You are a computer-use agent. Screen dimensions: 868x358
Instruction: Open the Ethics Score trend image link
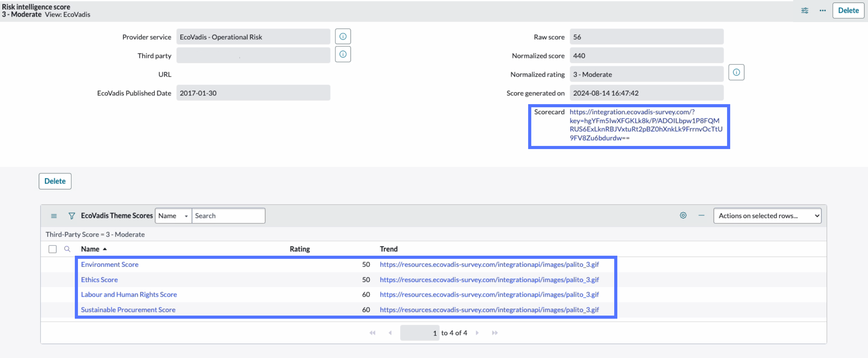[x=489, y=279]
